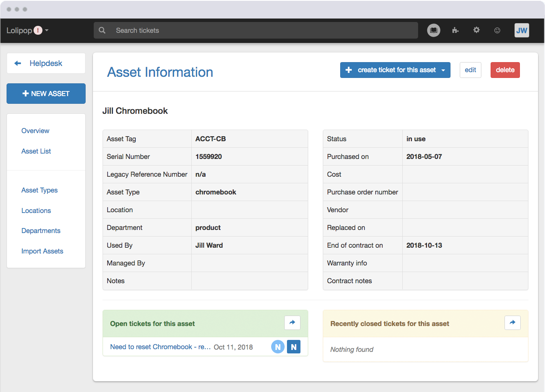Share recently closed tickets via arrow icon
This screenshot has height=392, width=545.
[513, 323]
